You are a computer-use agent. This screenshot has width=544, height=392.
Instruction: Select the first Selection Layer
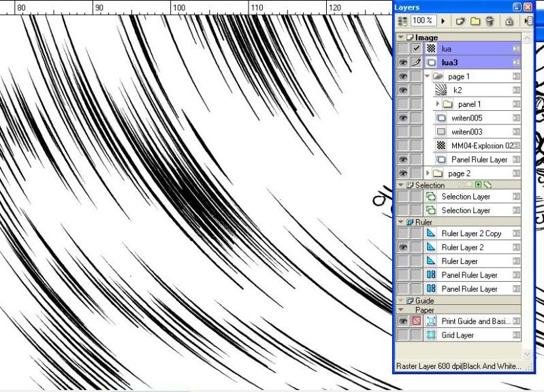pyautogui.click(x=466, y=197)
